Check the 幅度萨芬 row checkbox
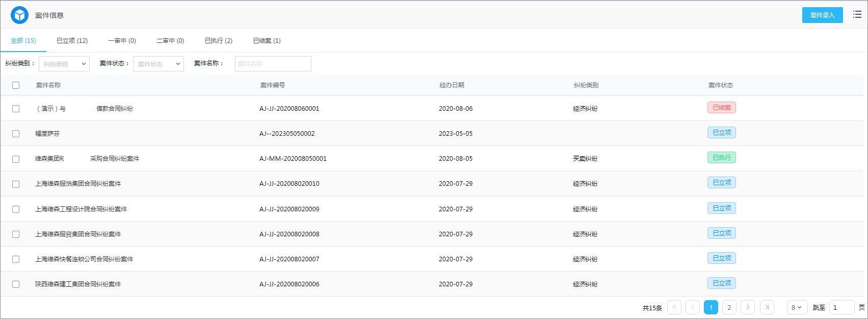 click(16, 134)
